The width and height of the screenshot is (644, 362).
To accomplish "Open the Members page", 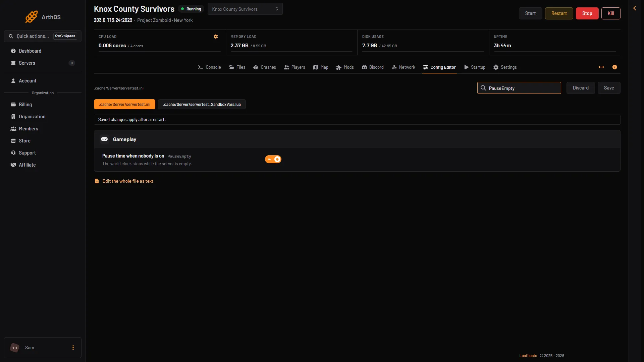I will click(43, 129).
